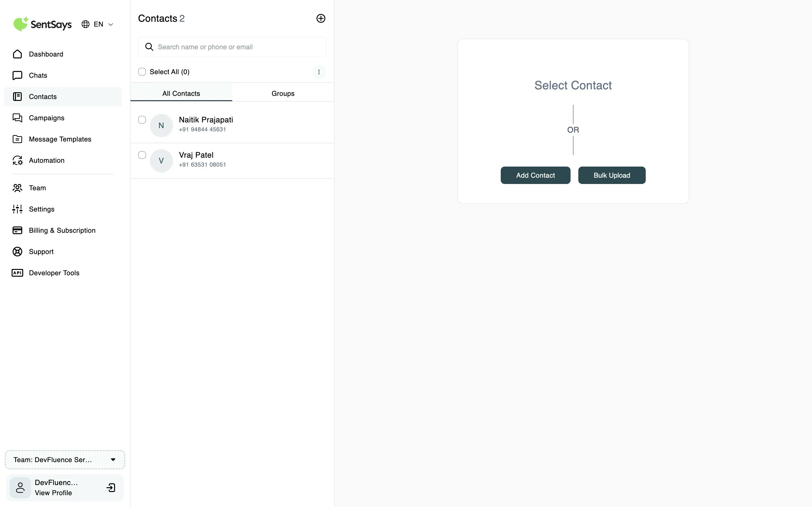Open Campaigns from the sidebar icon
Image resolution: width=812 pixels, height=507 pixels.
17,118
